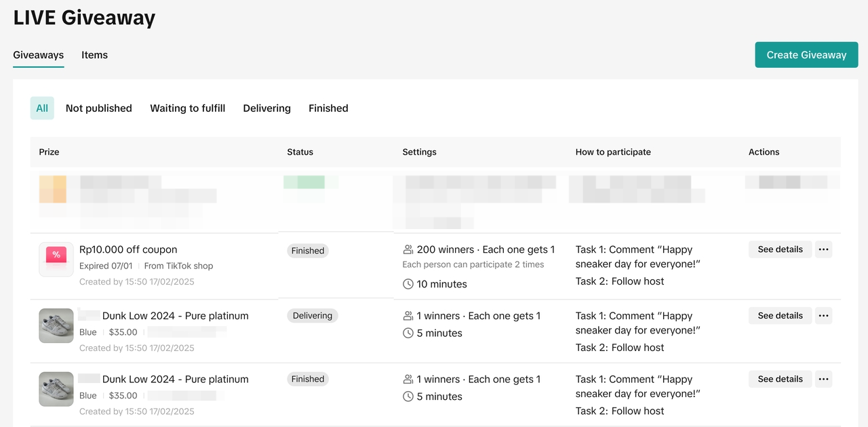
Task: Click the coupon prize icon
Action: (56, 259)
